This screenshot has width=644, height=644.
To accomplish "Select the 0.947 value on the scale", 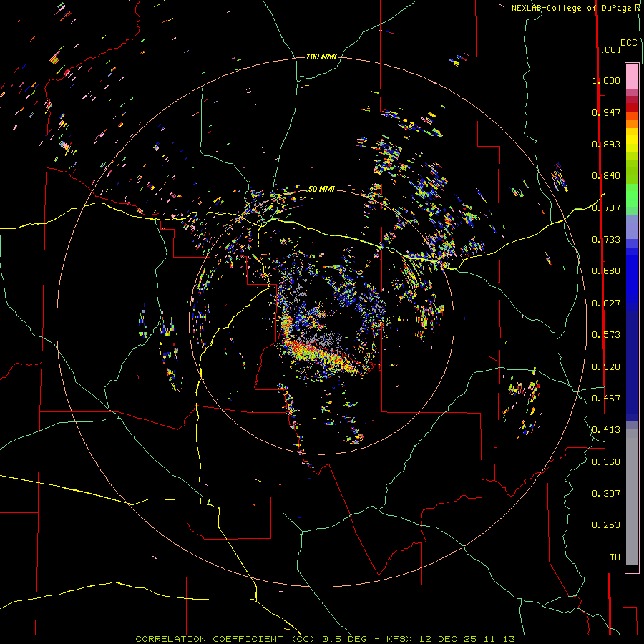I will [606, 112].
